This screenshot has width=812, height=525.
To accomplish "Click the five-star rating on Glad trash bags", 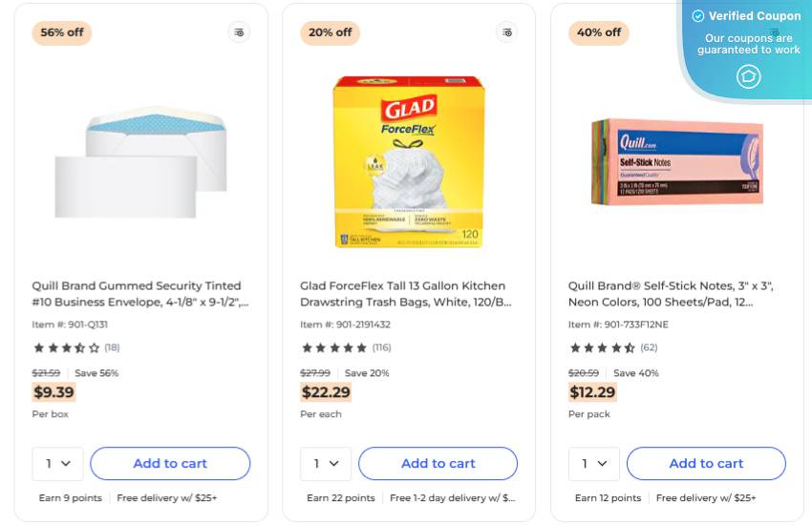I will tap(334, 347).
